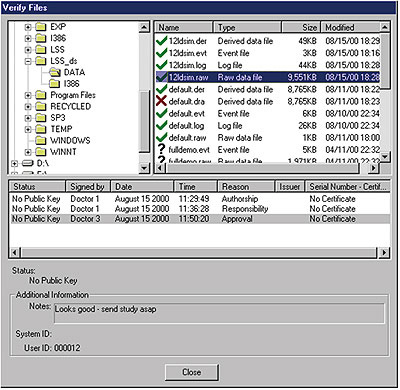Viewport: 400px width, 390px height.
Task: Click green checkmark beside default.evt
Action: tap(161, 113)
